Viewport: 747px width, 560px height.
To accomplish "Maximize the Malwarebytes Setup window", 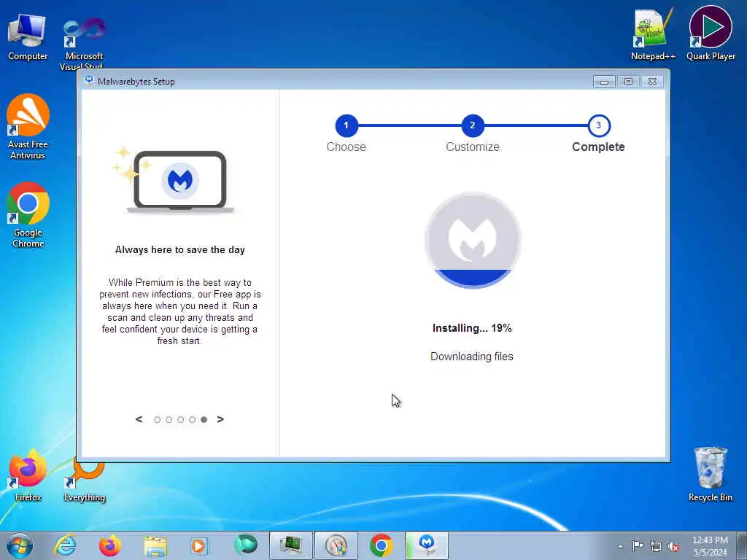I will pyautogui.click(x=628, y=82).
